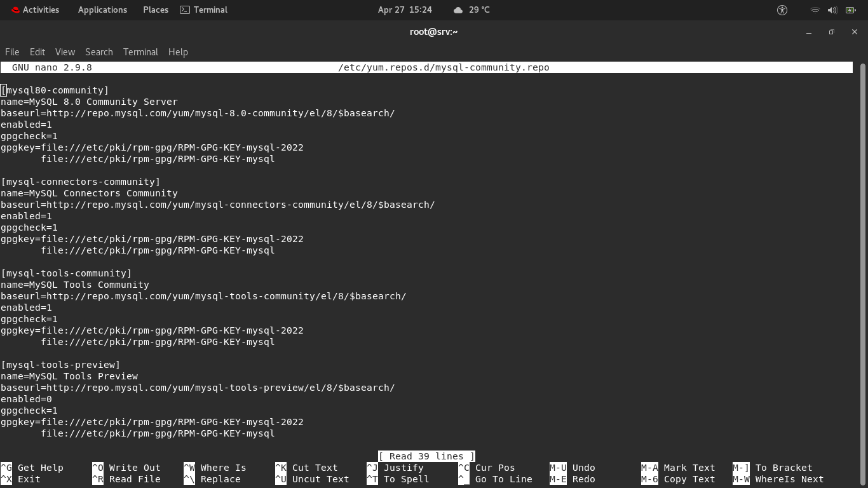Click the mysql-tools-preview baseurl line

198,388
